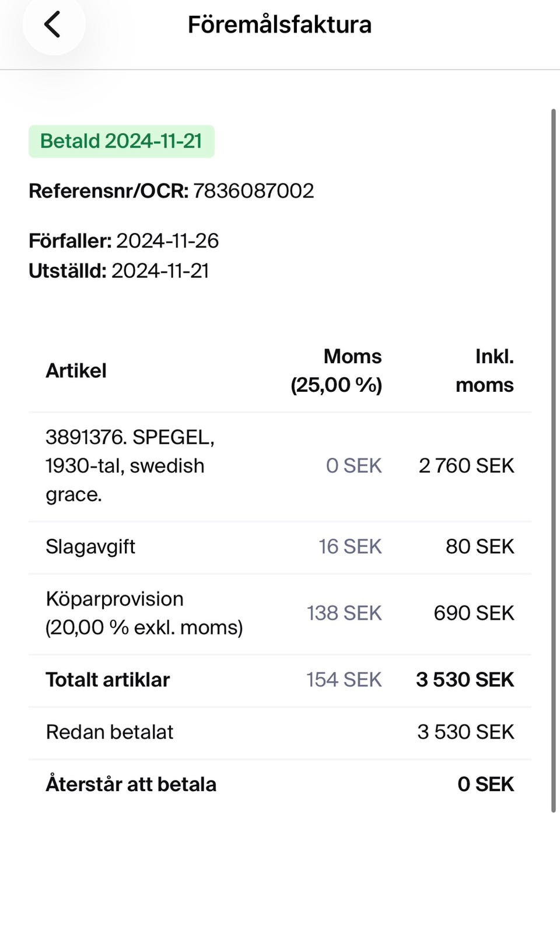Click the 0 SEK moms value

click(x=353, y=466)
